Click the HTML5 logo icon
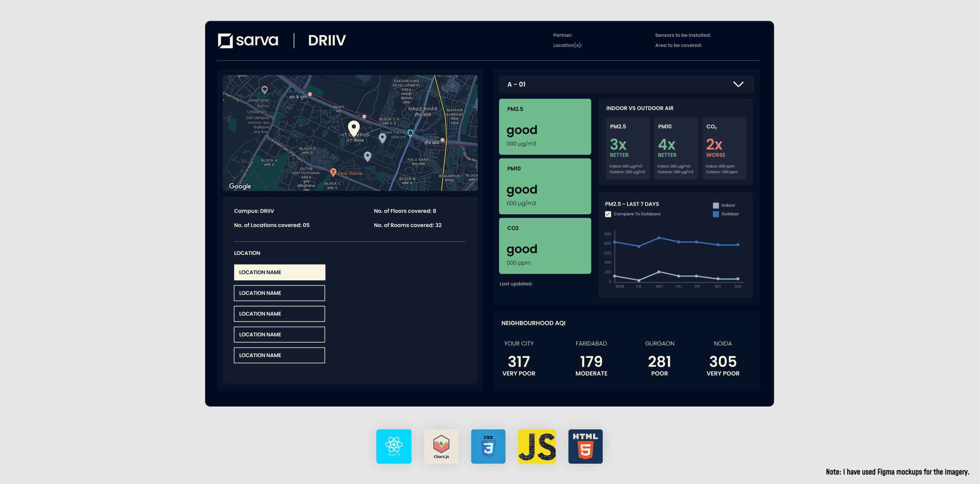Viewport: 980px width, 484px height. click(x=585, y=446)
